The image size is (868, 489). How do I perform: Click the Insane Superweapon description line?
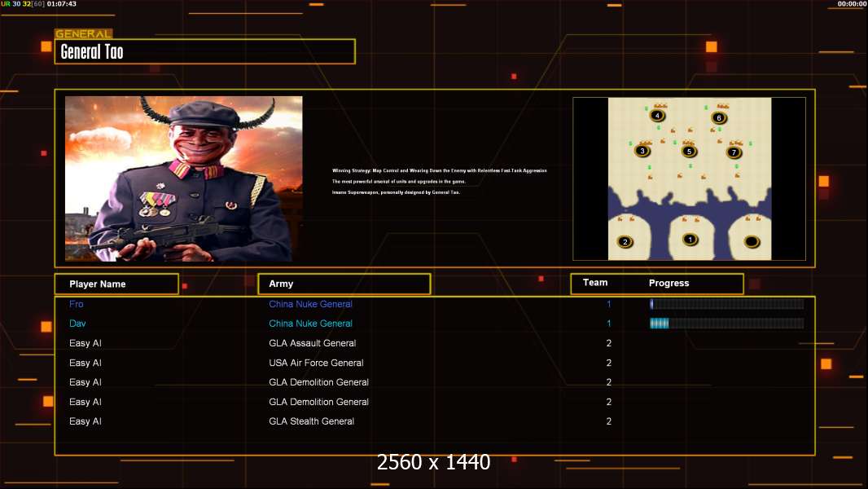click(396, 192)
